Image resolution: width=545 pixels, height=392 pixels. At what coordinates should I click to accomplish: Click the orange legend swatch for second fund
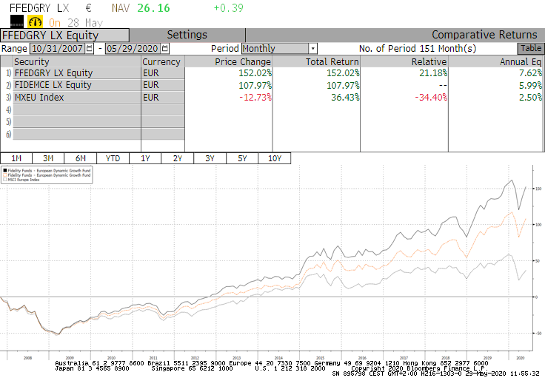pyautogui.click(x=5, y=175)
